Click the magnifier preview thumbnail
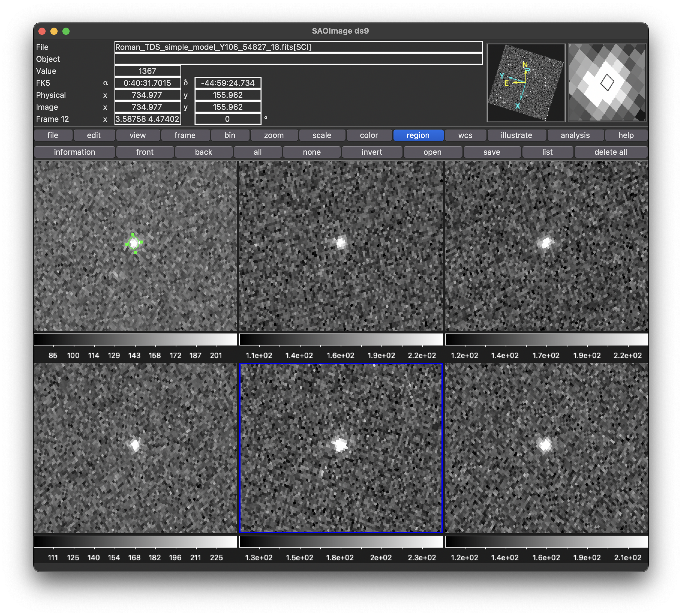Image resolution: width=682 pixels, height=616 pixels. click(x=608, y=83)
